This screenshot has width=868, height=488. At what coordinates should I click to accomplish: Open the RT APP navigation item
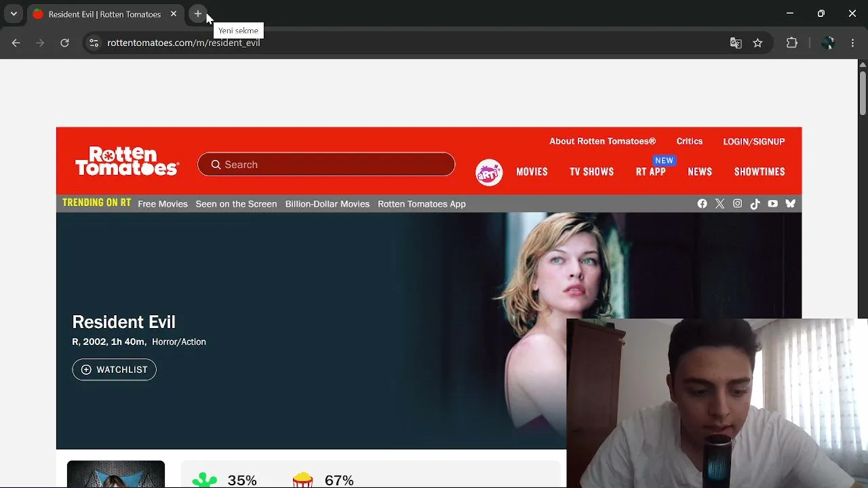coord(650,172)
